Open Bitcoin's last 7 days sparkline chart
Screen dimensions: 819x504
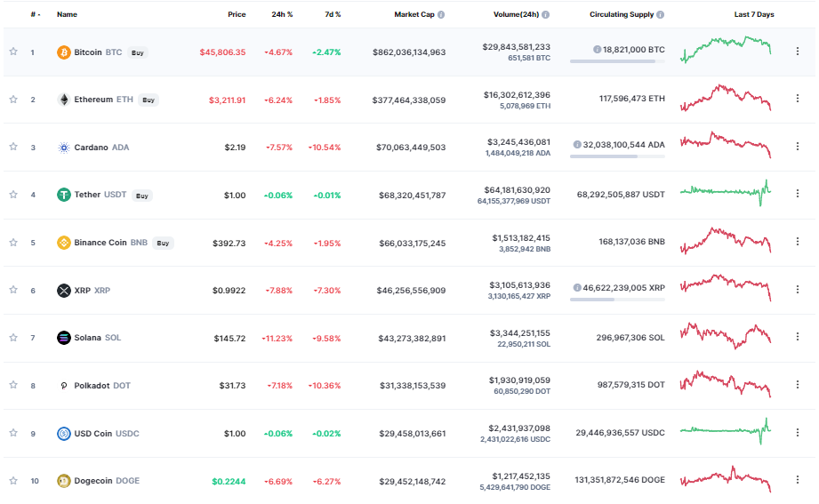coord(726,50)
